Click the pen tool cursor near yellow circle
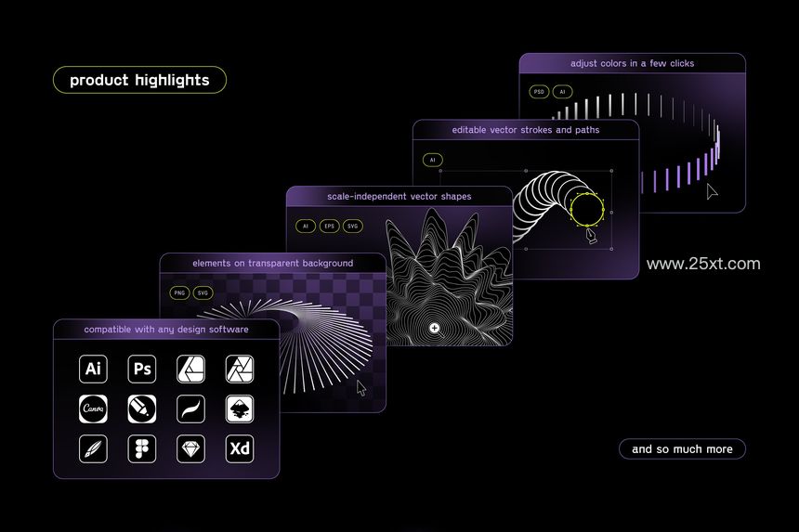Image resolution: width=799 pixels, height=532 pixels. pyautogui.click(x=591, y=236)
